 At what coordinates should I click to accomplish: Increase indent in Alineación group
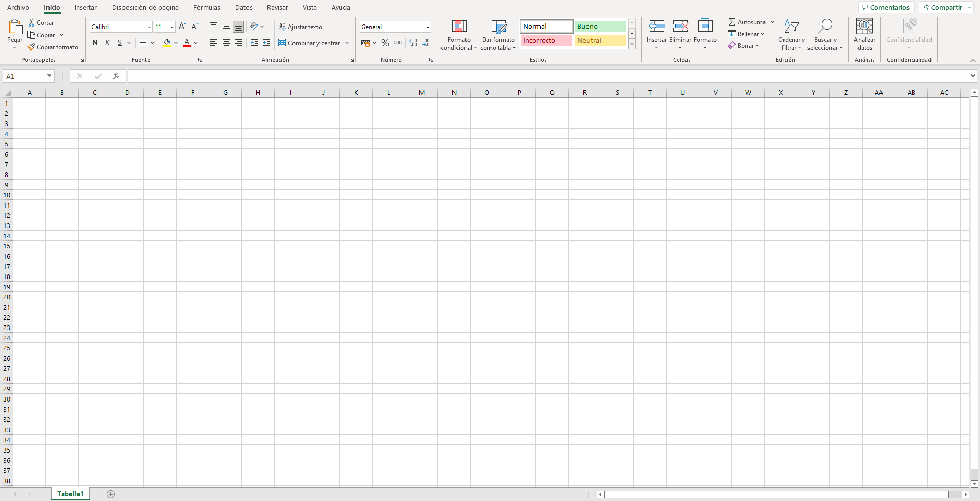(266, 43)
